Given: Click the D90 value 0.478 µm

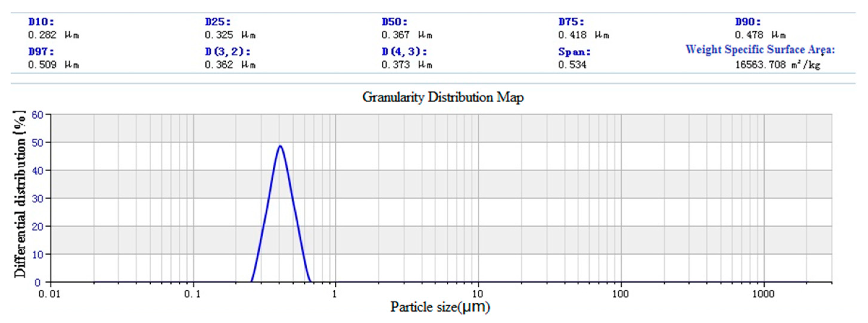Looking at the screenshot, I should tap(760, 35).
